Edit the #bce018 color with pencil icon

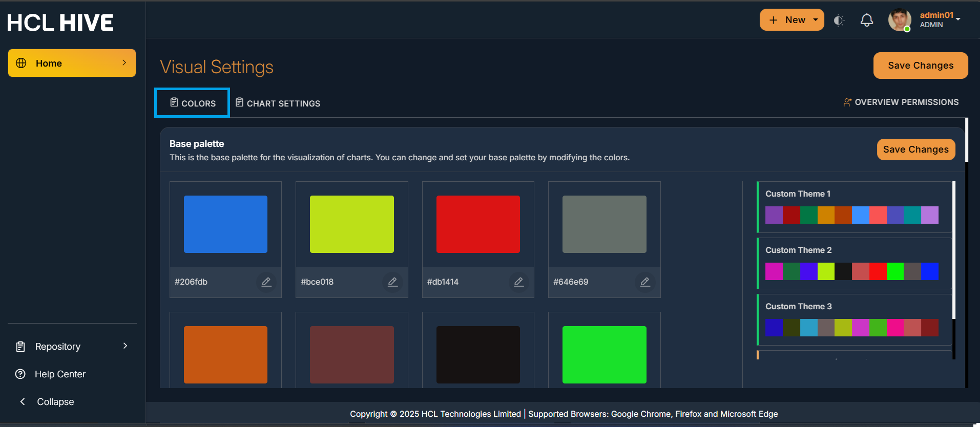pos(392,282)
